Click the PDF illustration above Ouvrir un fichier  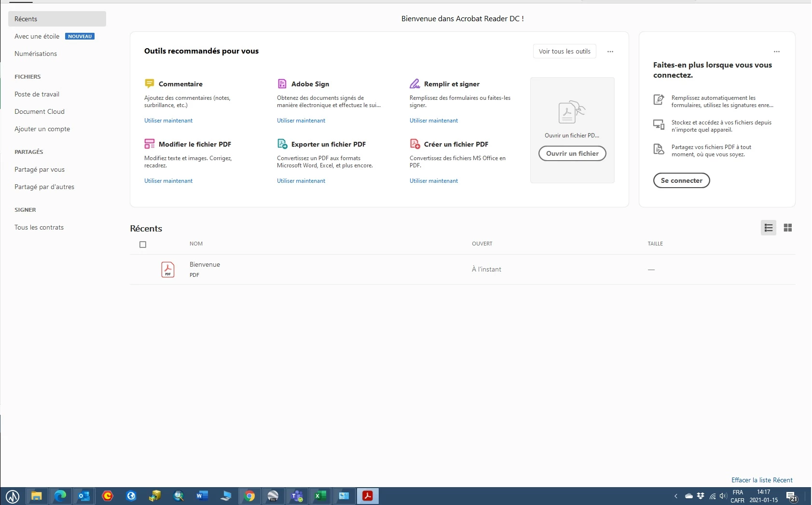tap(572, 112)
